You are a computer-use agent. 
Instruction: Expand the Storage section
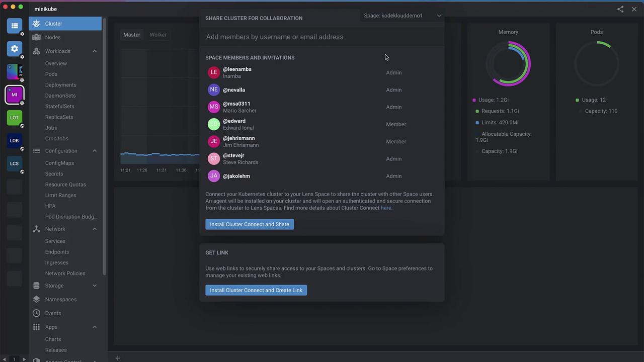[95, 286]
